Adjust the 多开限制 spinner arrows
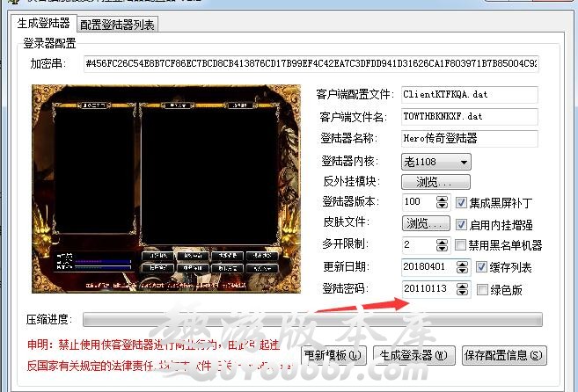The width and height of the screenshot is (578, 392). 442,245
